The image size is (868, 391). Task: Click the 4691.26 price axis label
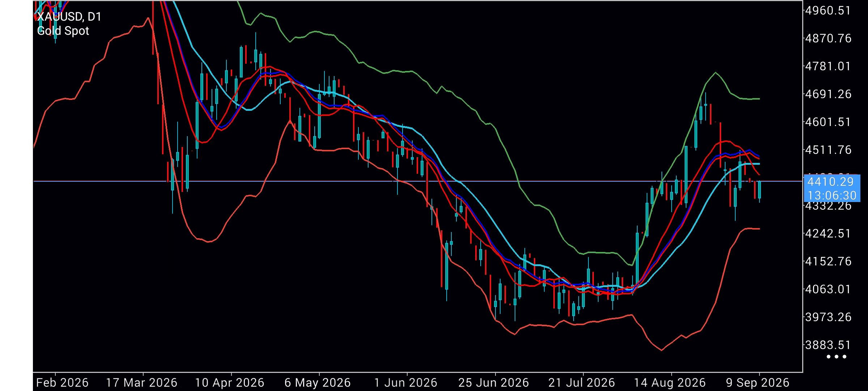pyautogui.click(x=828, y=94)
